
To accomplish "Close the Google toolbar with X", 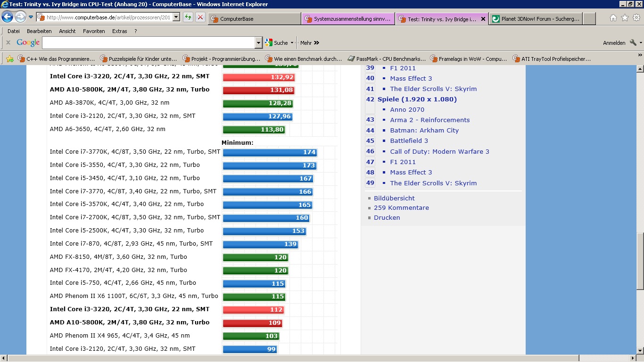I will point(8,42).
